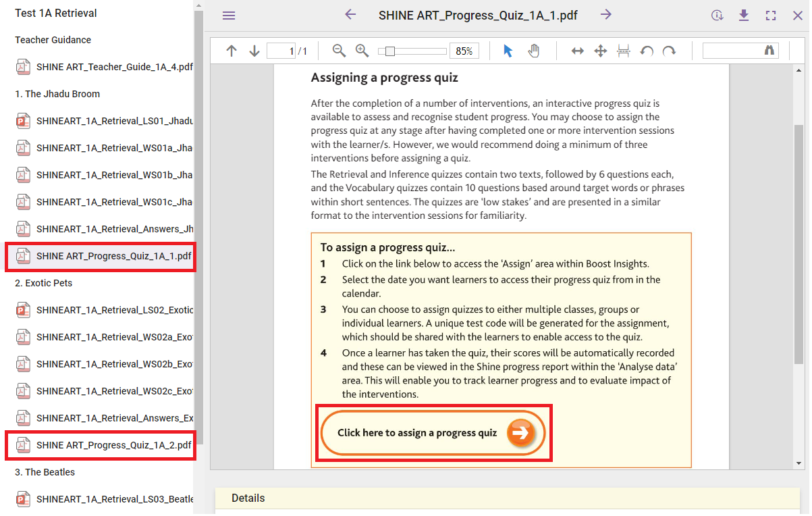The image size is (812, 516).
Task: Zoom out of the PDF page
Action: (x=339, y=51)
